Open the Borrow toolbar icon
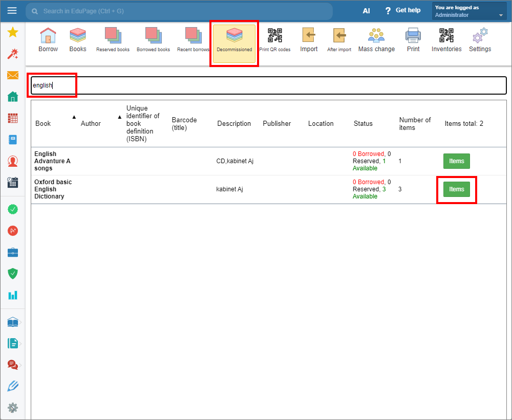Viewport: 512px width, 420px height. (x=48, y=40)
